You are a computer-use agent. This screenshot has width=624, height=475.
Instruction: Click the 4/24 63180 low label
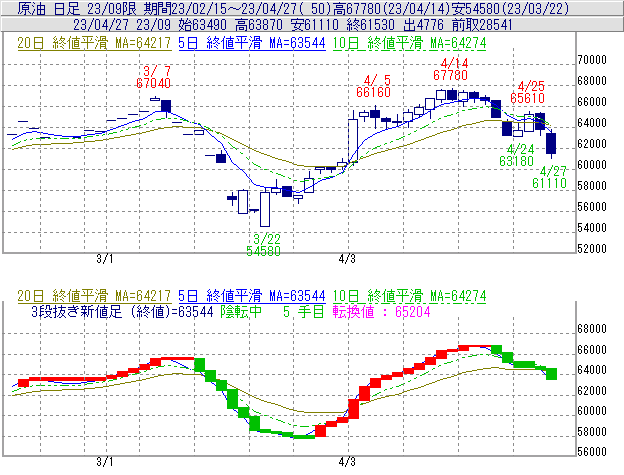(x=516, y=155)
